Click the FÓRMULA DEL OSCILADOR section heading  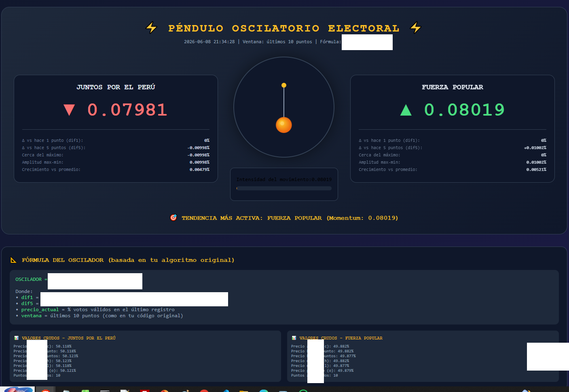[x=128, y=260]
